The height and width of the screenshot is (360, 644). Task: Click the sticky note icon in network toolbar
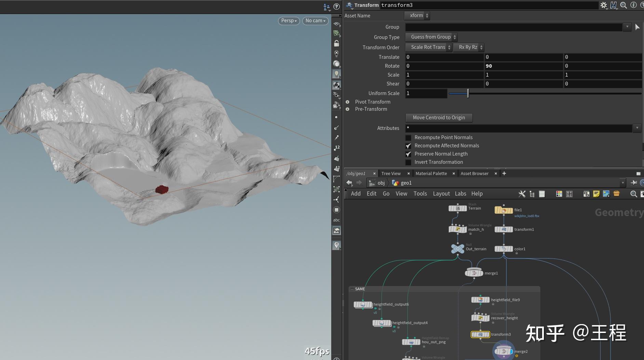(x=596, y=194)
